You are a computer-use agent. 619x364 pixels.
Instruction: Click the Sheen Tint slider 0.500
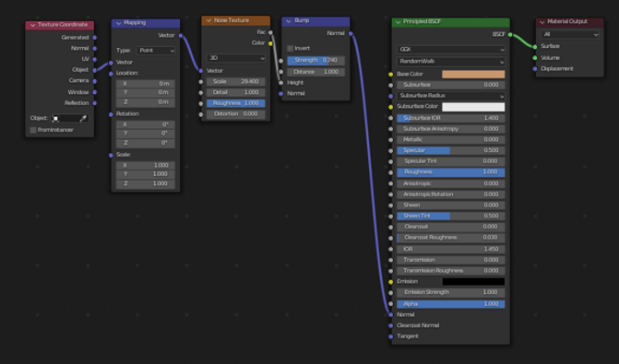pos(450,216)
